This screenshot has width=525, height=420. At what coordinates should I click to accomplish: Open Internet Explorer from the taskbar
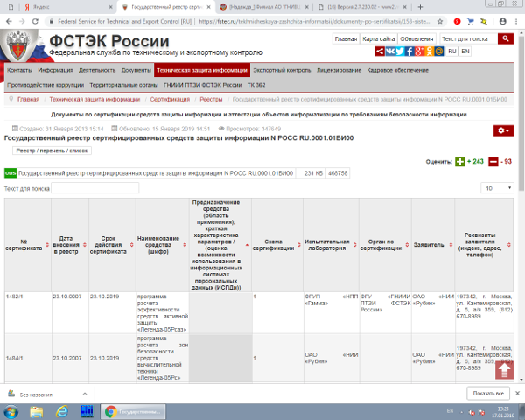(62, 411)
